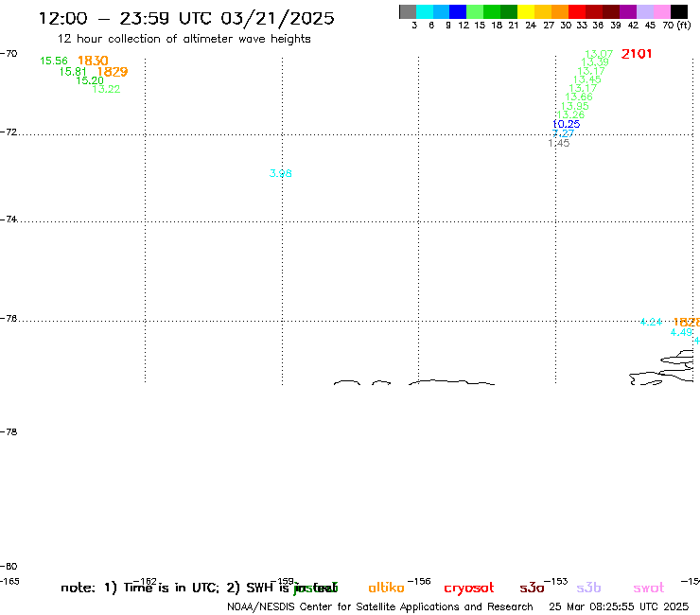The height and width of the screenshot is (615, 700).
Task: Click the wave height reading 15.81
Action: point(73,72)
